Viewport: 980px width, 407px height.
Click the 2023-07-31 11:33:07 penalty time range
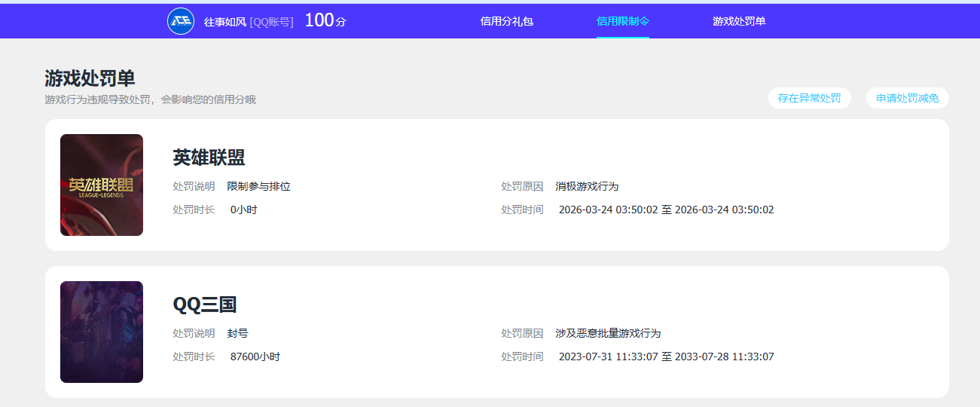click(667, 357)
